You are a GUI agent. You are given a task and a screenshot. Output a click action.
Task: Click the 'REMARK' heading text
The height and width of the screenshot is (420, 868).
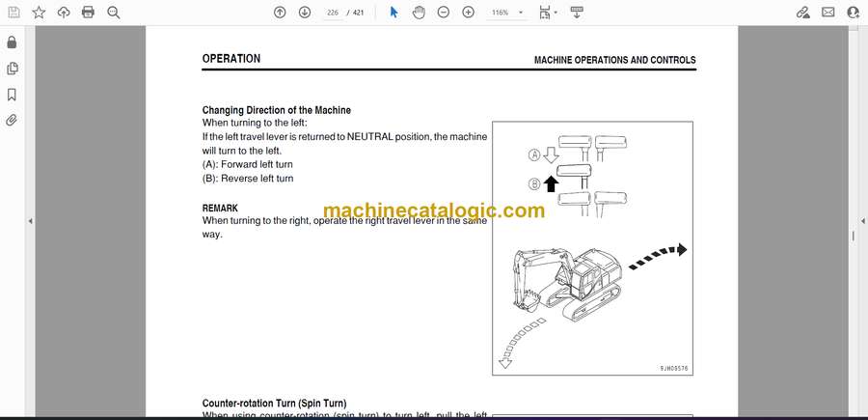pyautogui.click(x=220, y=209)
